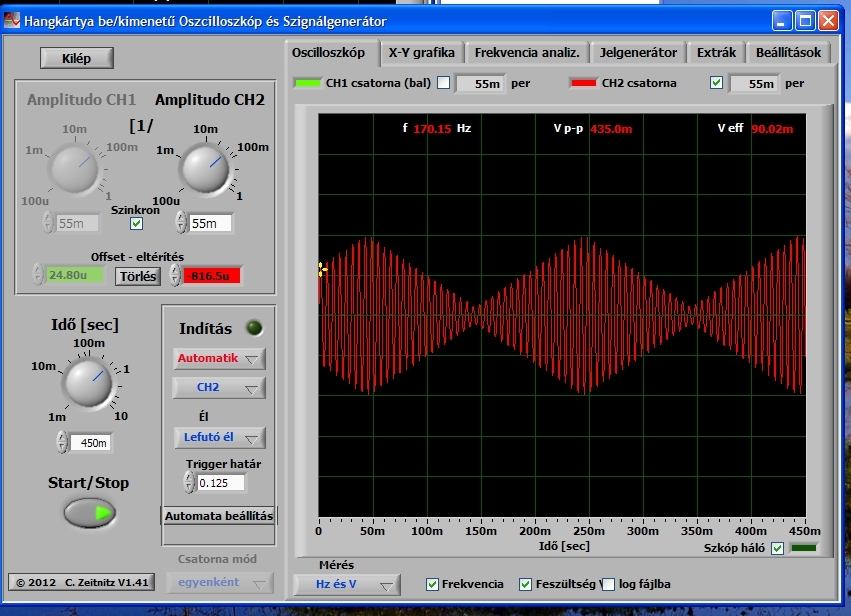Click the stepper arrows beside CH2 amplitude 55m

coord(181,223)
